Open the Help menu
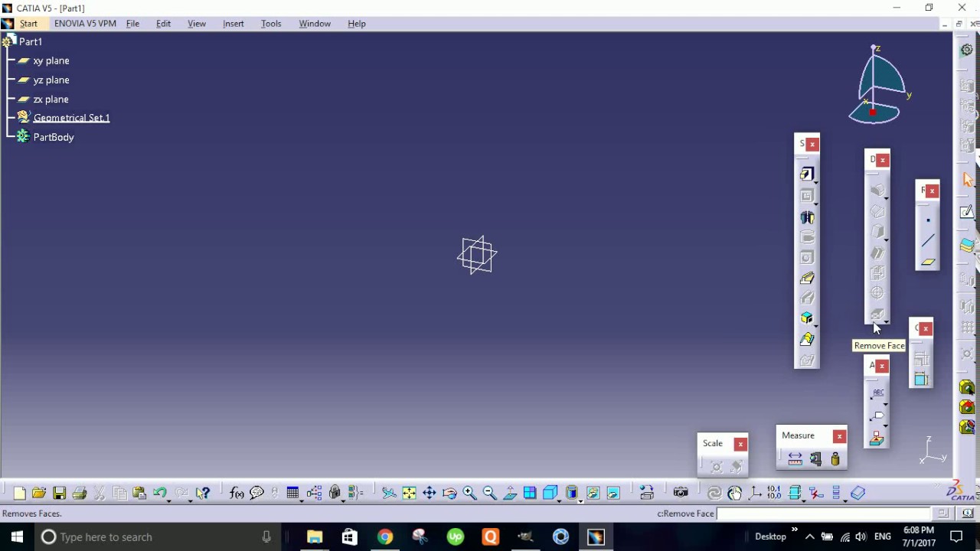 click(357, 24)
